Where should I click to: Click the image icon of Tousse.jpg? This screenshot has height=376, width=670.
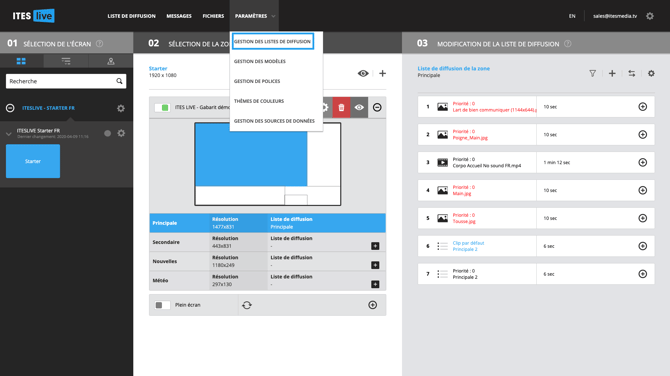tap(442, 218)
